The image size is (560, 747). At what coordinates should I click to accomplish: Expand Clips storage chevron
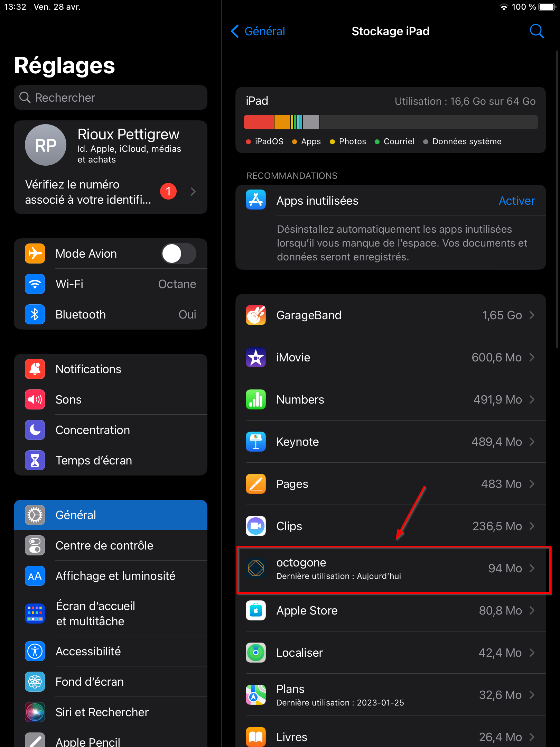coord(532,526)
